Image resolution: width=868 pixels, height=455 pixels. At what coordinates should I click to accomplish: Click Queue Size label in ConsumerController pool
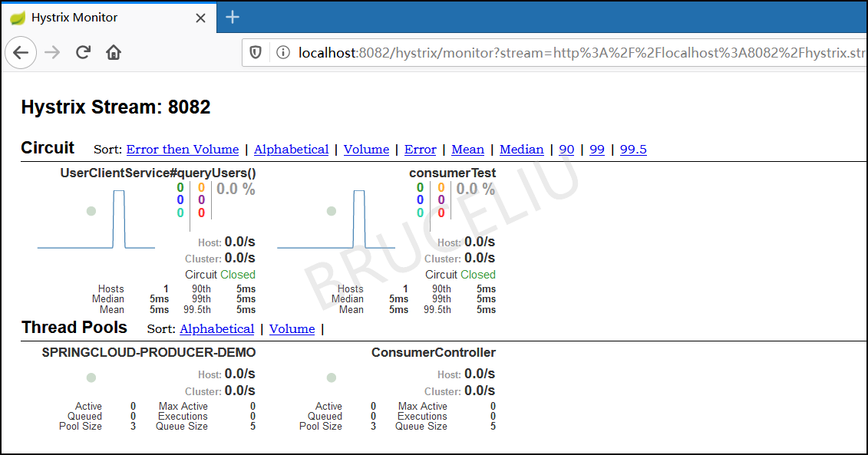click(421, 426)
